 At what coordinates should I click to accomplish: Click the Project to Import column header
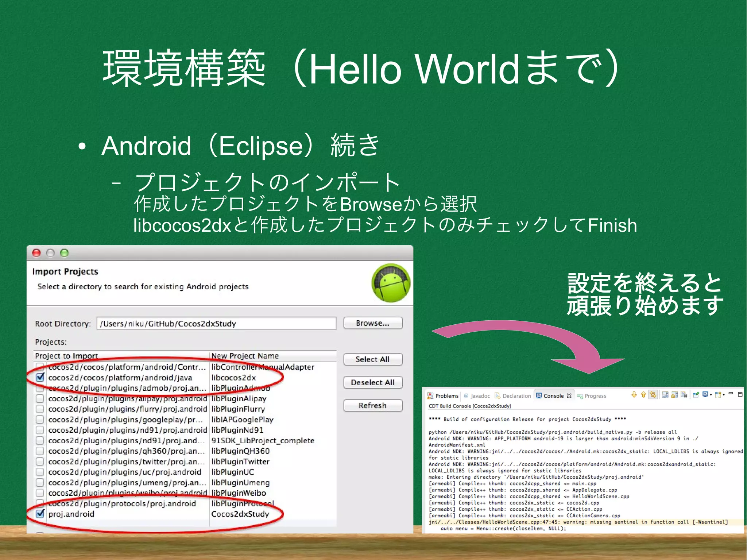coord(121,356)
